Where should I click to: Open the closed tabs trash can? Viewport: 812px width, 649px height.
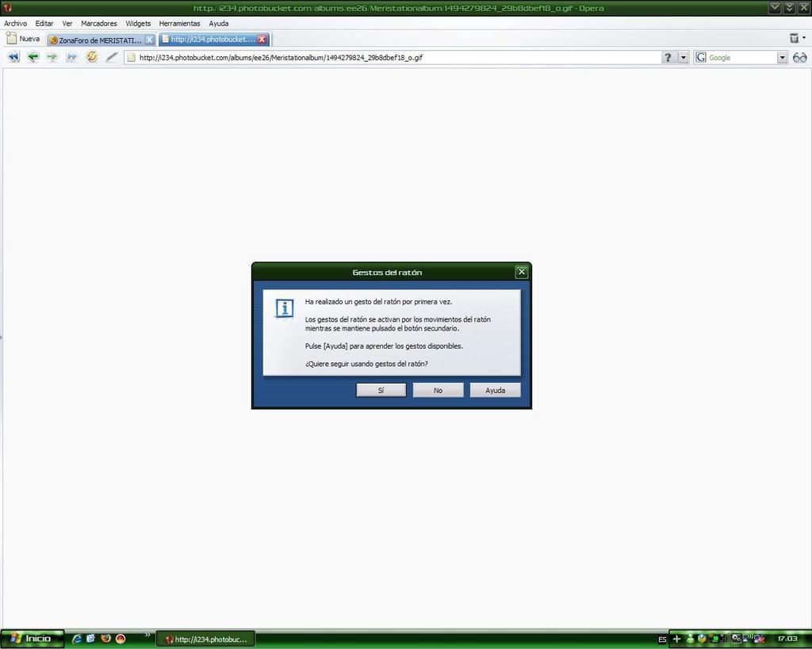coord(795,38)
